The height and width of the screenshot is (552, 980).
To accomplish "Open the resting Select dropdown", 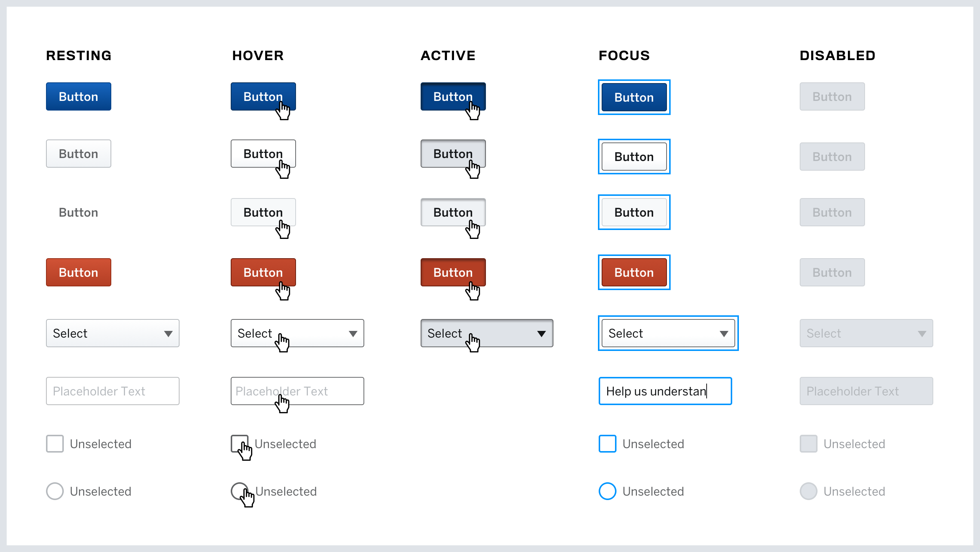I will pyautogui.click(x=113, y=333).
